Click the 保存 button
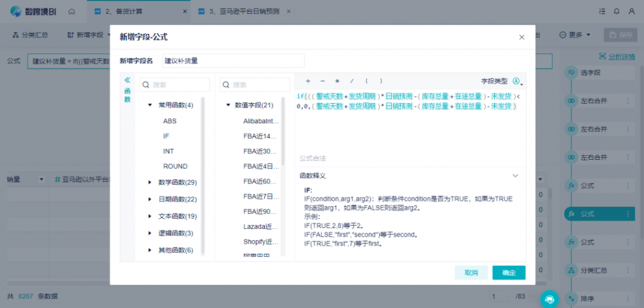 [619, 35]
